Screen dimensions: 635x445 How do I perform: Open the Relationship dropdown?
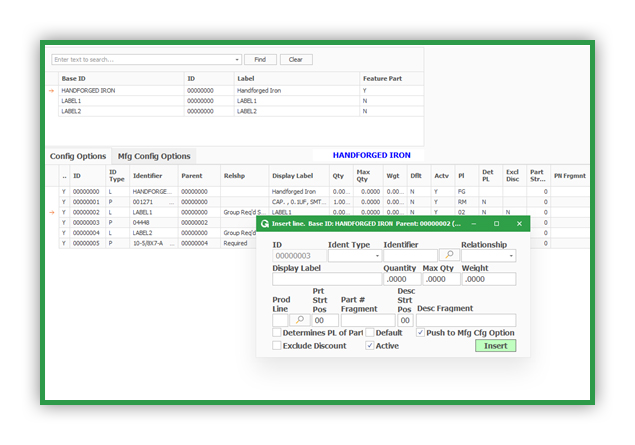(511, 256)
